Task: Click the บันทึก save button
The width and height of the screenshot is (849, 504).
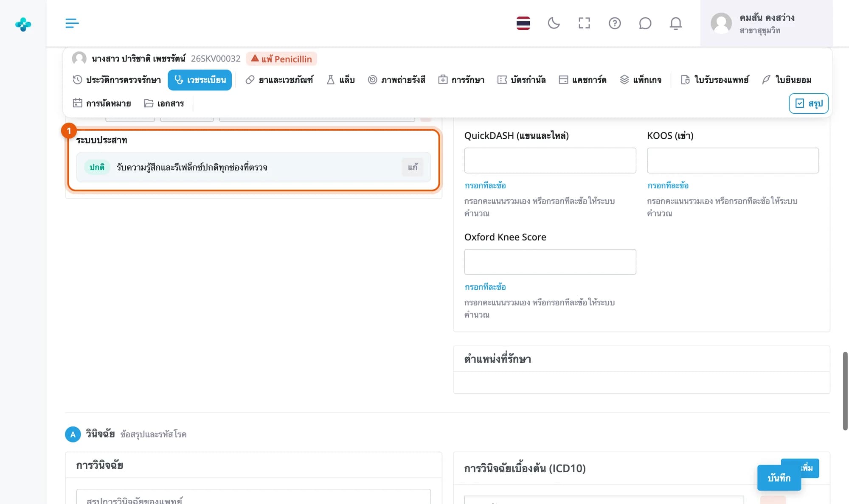Action: 779,478
